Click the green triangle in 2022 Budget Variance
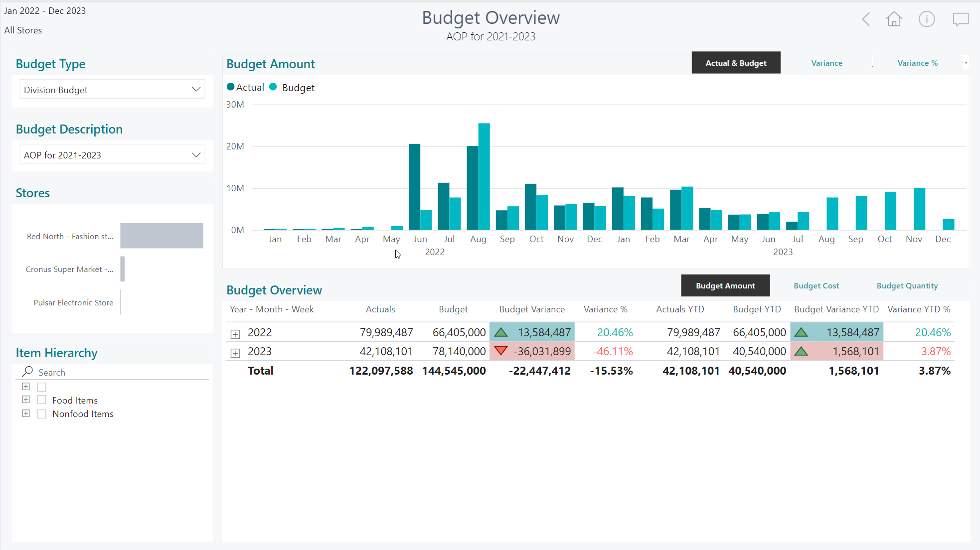 point(501,332)
